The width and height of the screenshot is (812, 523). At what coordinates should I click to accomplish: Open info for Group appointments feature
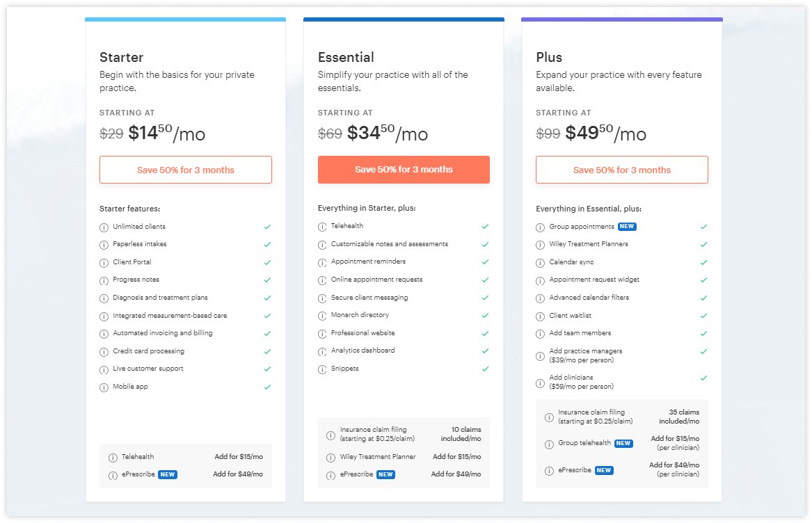coord(541,227)
